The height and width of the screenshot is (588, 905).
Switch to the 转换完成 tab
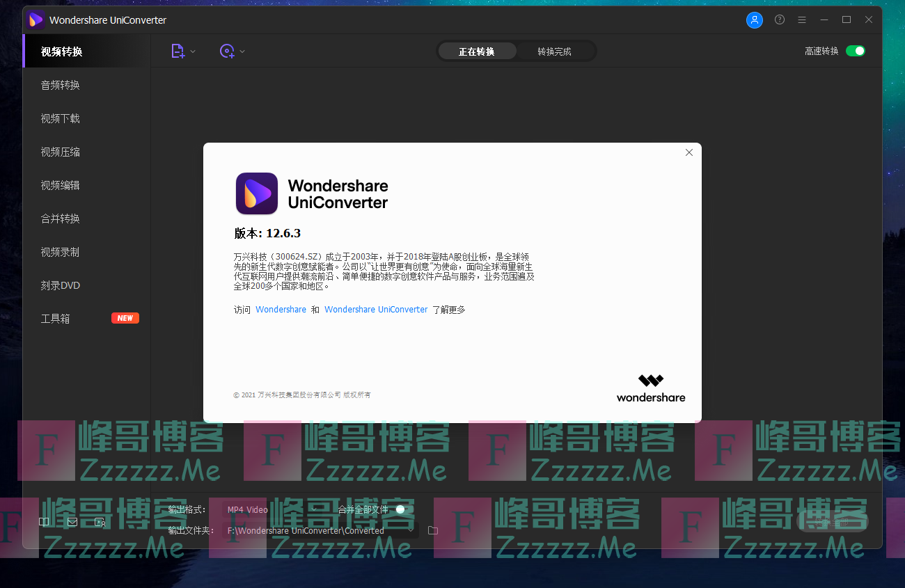point(554,51)
